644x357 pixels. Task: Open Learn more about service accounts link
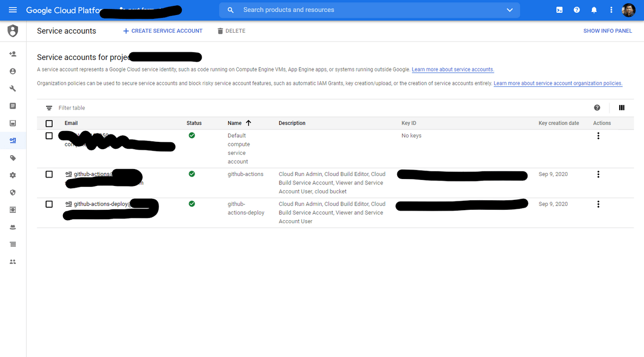click(453, 70)
